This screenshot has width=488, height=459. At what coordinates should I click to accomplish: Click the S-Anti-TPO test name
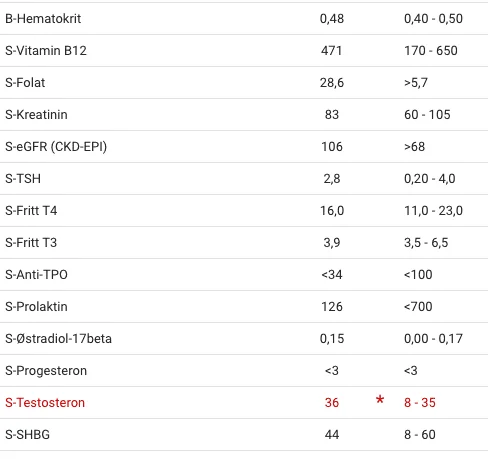point(36,275)
